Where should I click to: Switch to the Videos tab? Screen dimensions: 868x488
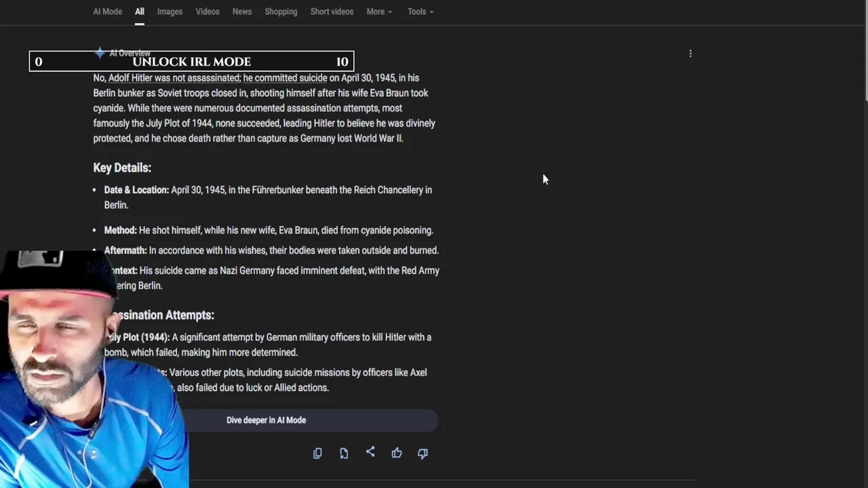coord(208,12)
